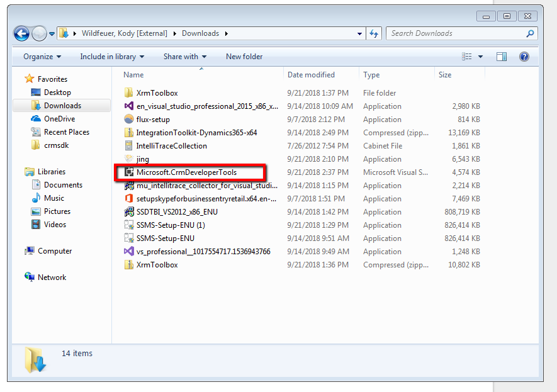The width and height of the screenshot is (557, 392).
Task: Open the Pictures library
Action: (x=51, y=211)
